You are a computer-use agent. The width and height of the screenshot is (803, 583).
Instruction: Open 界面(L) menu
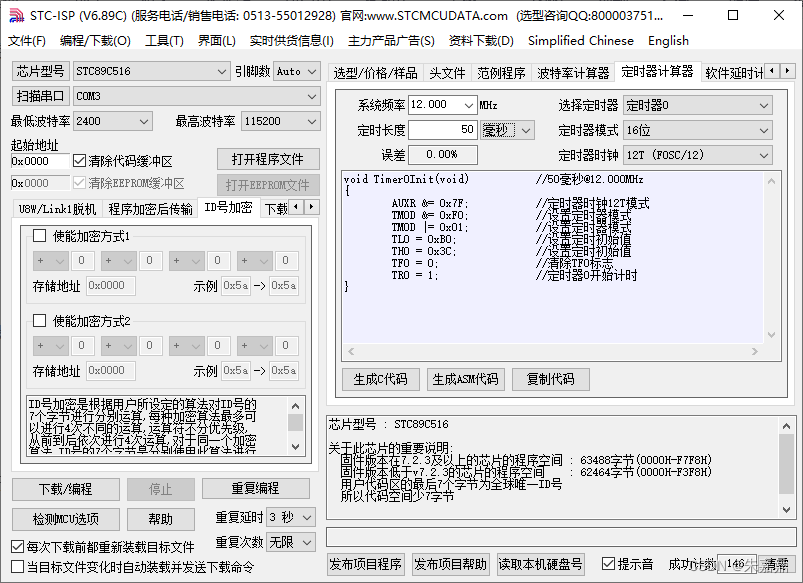(x=217, y=40)
